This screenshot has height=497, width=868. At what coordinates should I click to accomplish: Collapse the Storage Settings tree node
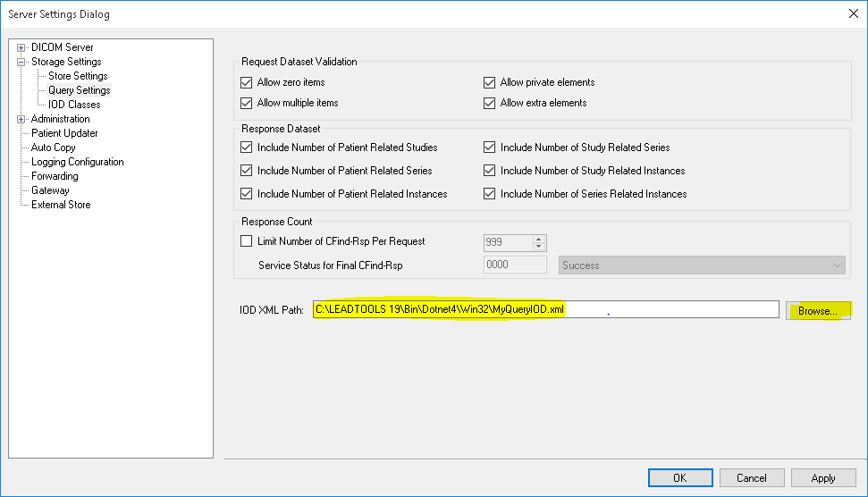21,62
